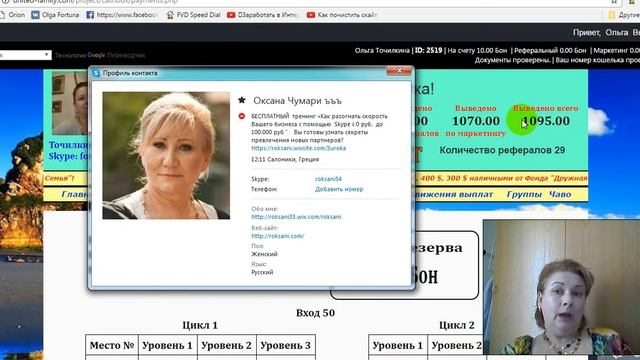Click the user avatar photo on the website banner
Image resolution: width=640 pixels, height=360 pixels.
coord(69,103)
